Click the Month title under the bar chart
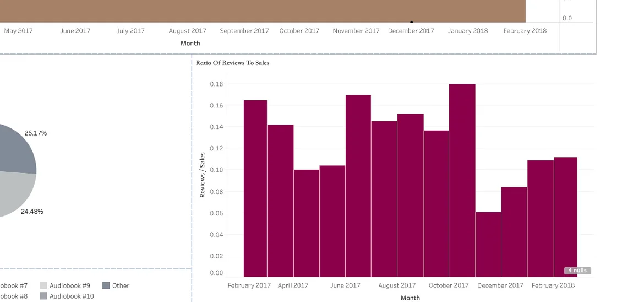Viewport: 644px width, 302px height. (410, 298)
